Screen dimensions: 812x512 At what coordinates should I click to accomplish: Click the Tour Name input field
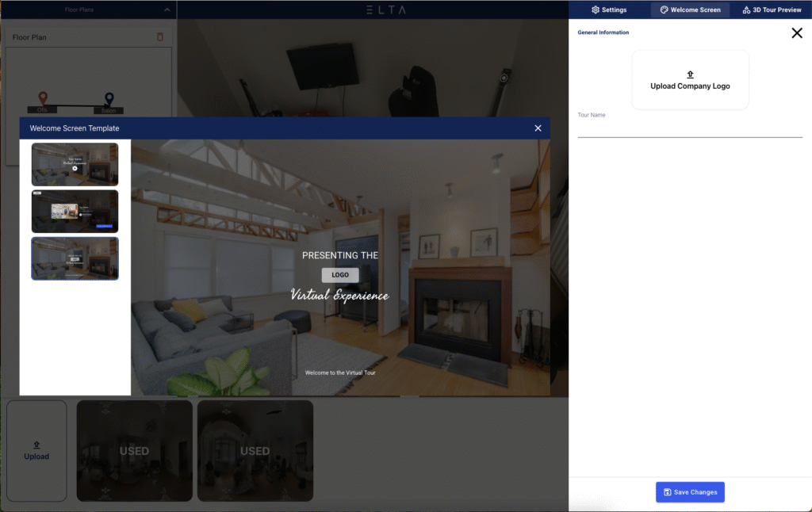(690, 129)
